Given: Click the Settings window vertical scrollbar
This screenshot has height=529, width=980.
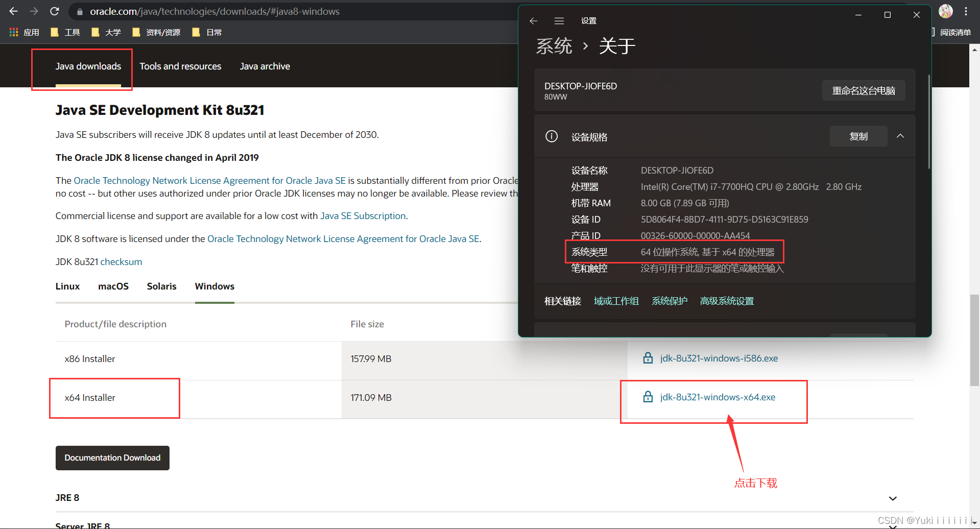Looking at the screenshot, I should [929, 122].
